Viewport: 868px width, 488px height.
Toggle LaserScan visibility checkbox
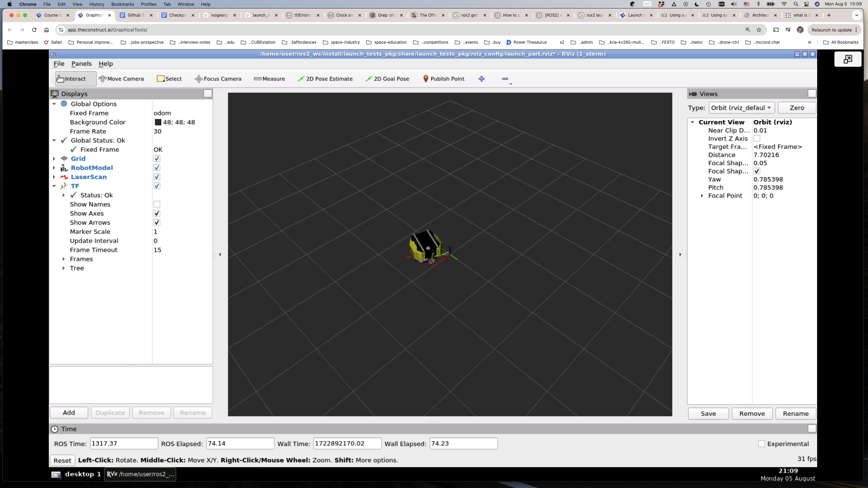click(x=157, y=177)
